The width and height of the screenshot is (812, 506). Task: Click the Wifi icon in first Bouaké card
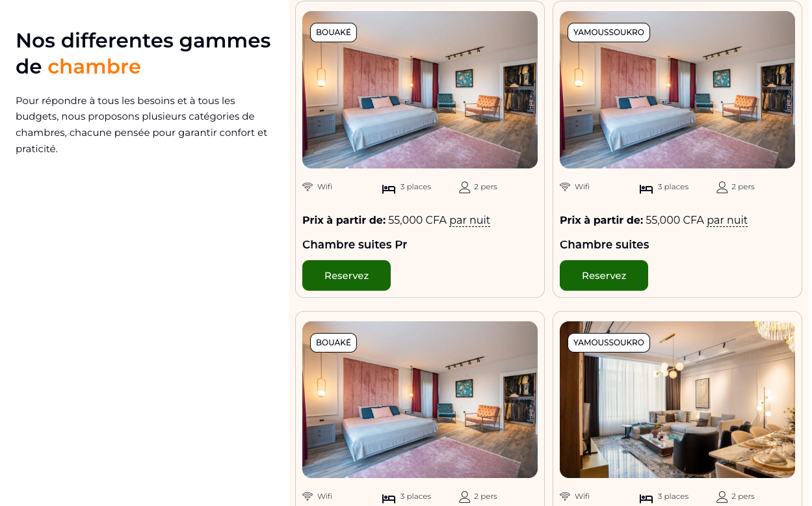308,187
